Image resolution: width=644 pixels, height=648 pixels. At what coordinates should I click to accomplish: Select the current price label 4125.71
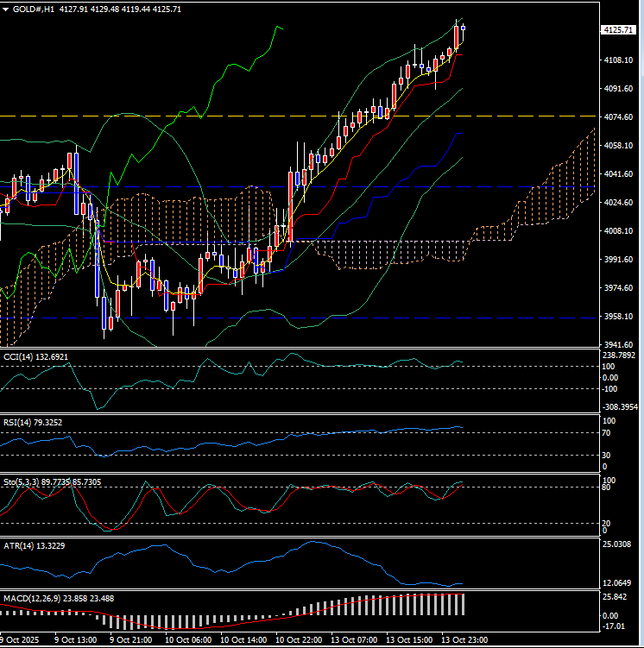click(x=617, y=29)
